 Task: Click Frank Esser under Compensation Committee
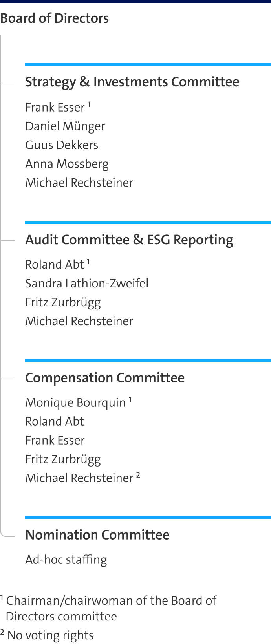(55, 440)
